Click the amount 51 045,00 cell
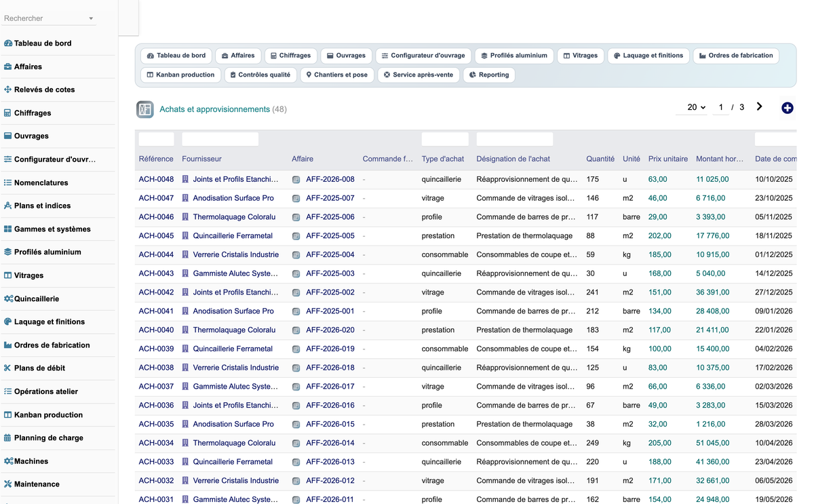The height and width of the screenshot is (504, 814). click(x=712, y=443)
